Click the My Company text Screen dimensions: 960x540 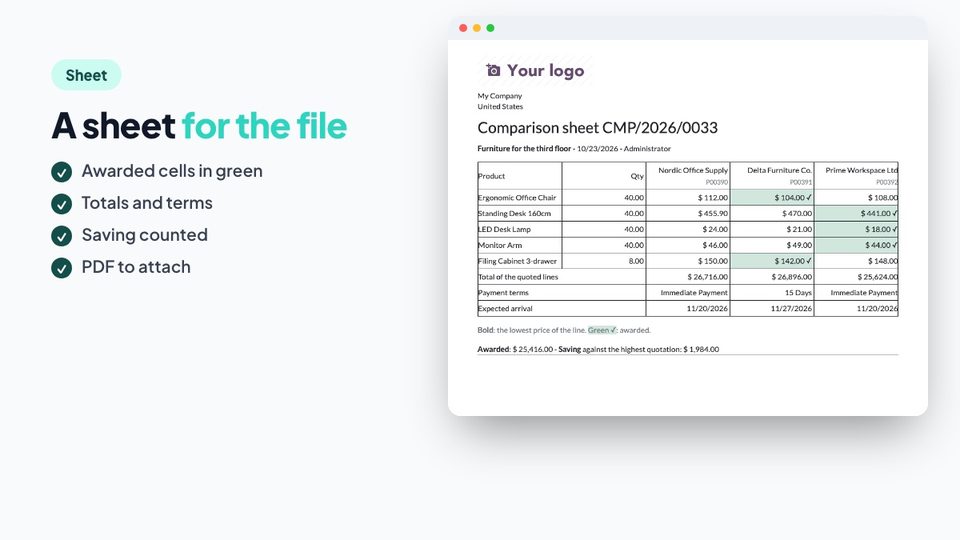click(x=500, y=96)
